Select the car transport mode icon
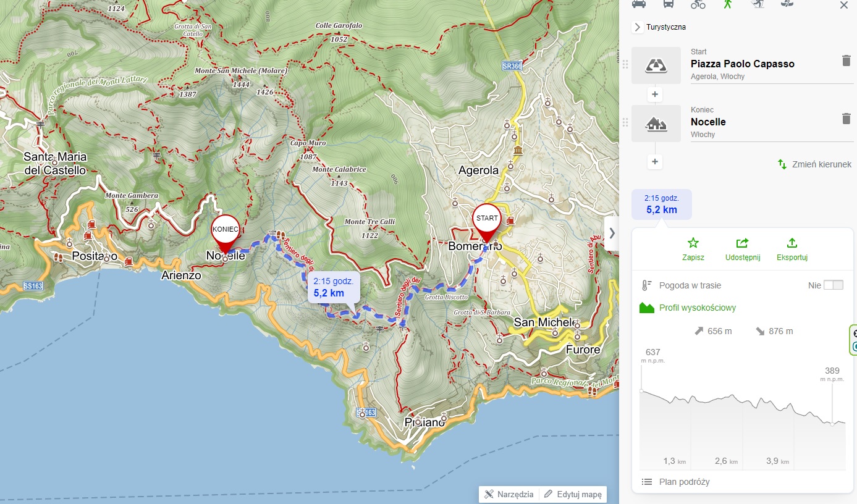This screenshot has width=857, height=504. [x=639, y=4]
